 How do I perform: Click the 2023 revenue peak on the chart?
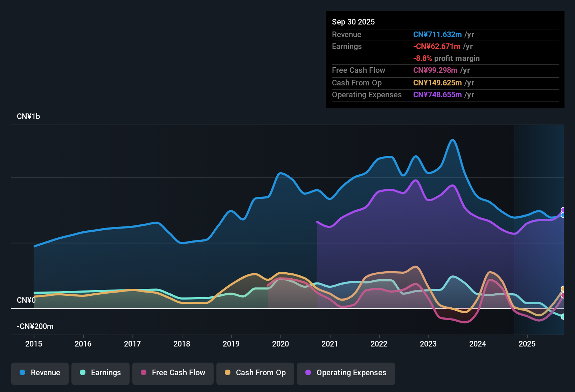coord(453,140)
